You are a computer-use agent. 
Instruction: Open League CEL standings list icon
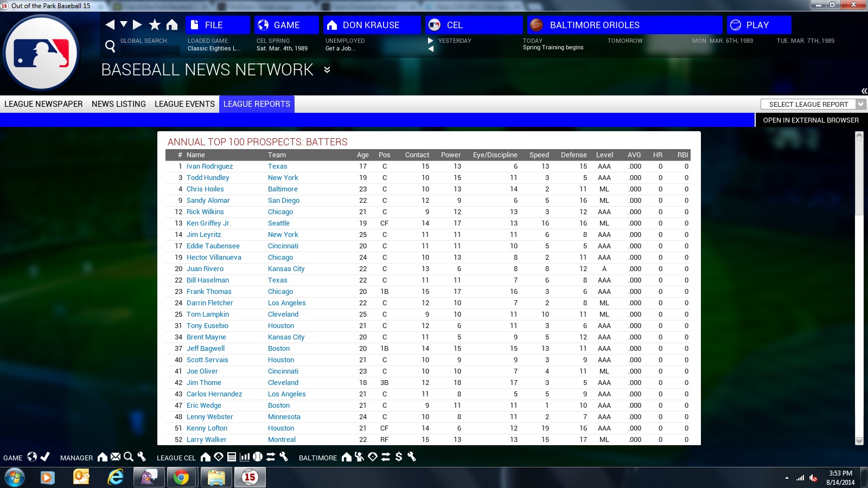click(x=232, y=457)
